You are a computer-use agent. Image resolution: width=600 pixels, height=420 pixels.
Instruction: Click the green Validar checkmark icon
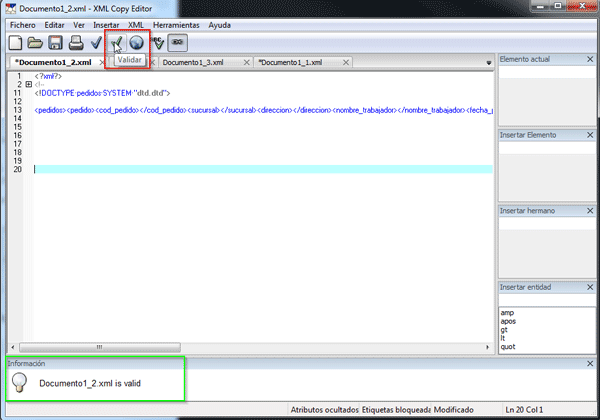coord(116,43)
